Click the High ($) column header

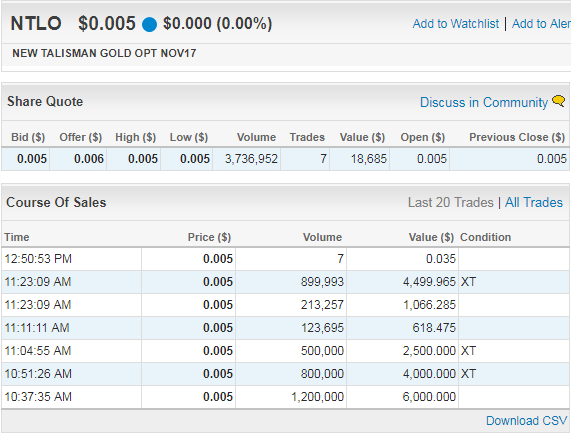click(135, 137)
